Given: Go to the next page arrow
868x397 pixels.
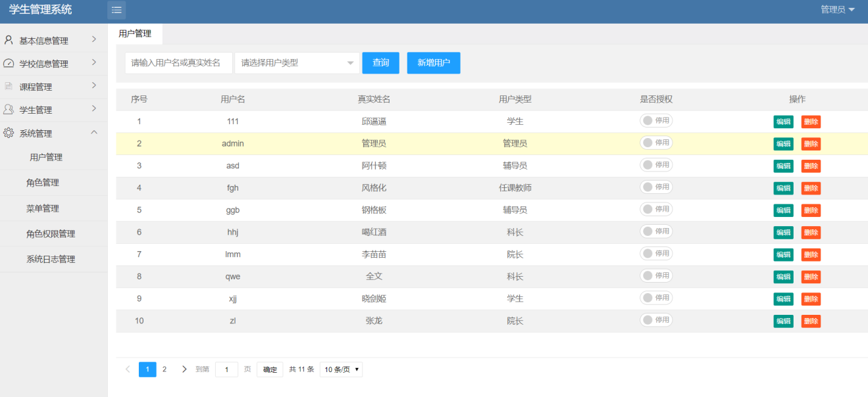Looking at the screenshot, I should coord(184,369).
